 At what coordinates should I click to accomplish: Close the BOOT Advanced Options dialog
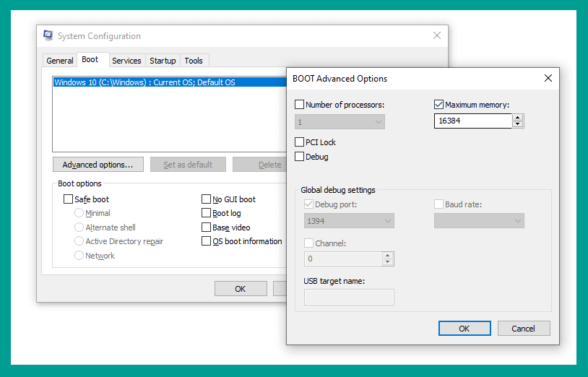(x=548, y=78)
